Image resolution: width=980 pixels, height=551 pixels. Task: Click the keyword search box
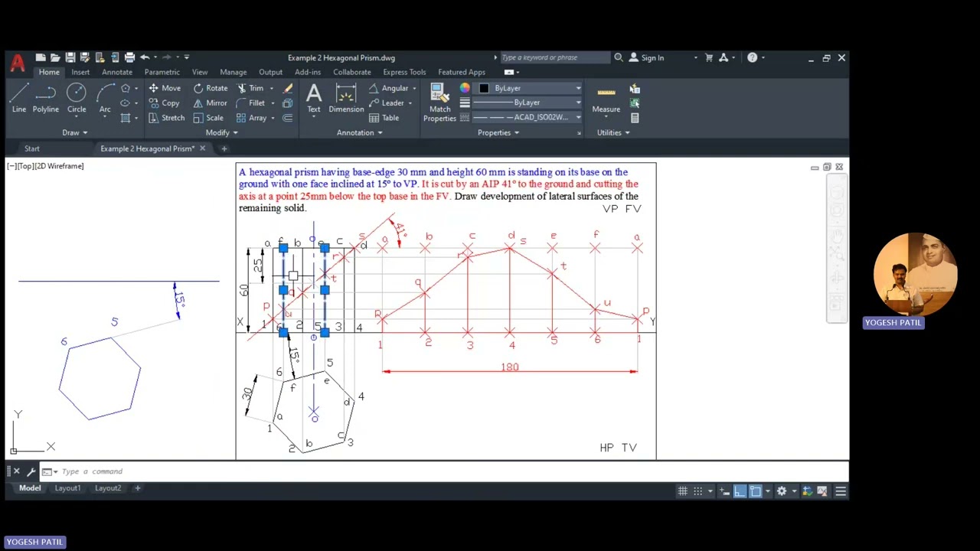coord(555,57)
